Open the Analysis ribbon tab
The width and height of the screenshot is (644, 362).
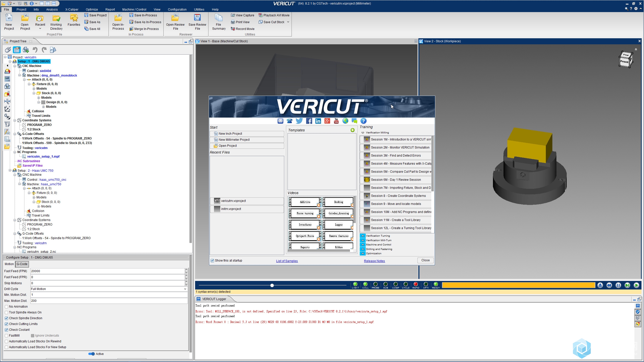coord(52,10)
